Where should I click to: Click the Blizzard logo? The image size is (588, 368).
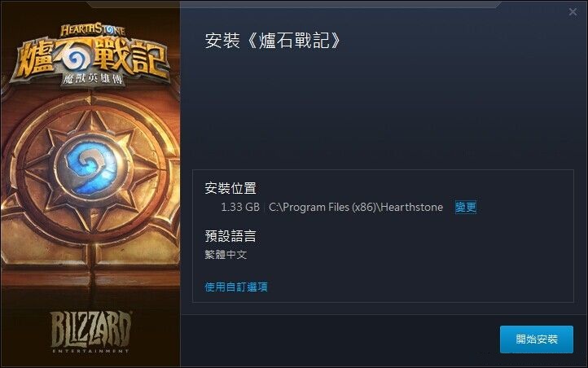(90, 330)
